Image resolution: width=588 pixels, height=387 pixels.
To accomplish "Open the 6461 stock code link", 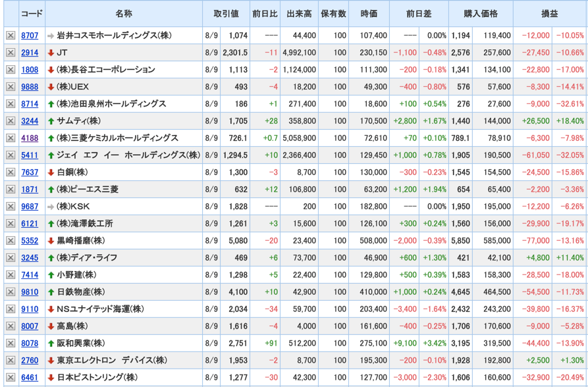I will tap(30, 378).
